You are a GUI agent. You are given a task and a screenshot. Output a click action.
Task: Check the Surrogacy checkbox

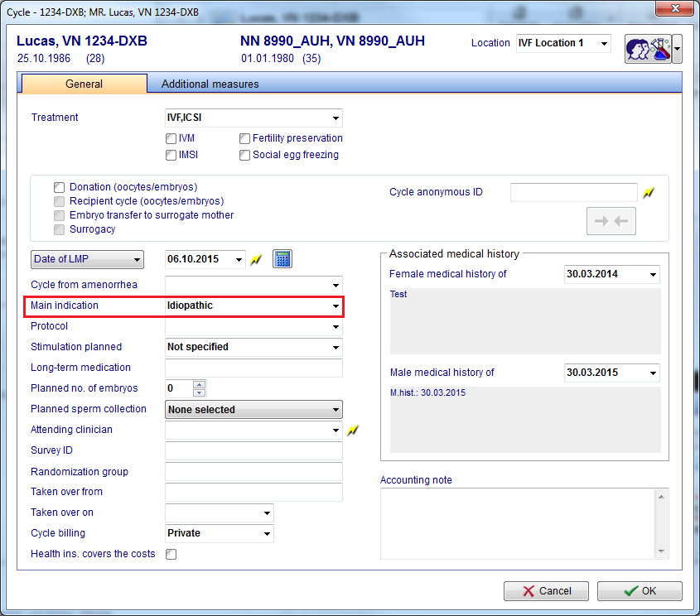(59, 229)
